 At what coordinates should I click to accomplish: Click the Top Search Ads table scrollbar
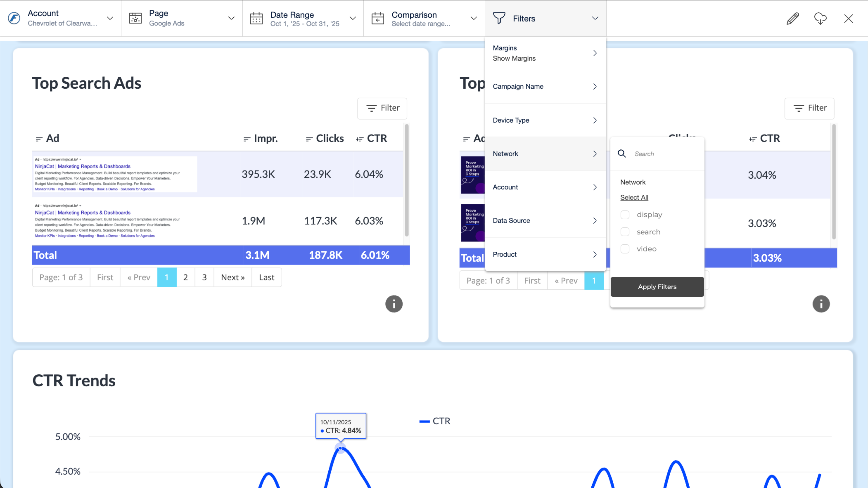406,180
